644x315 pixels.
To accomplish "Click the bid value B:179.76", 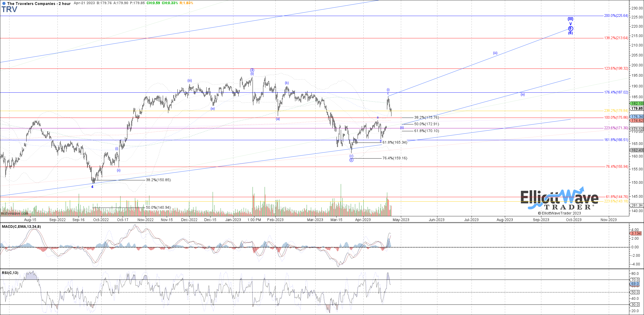I will (104, 3).
